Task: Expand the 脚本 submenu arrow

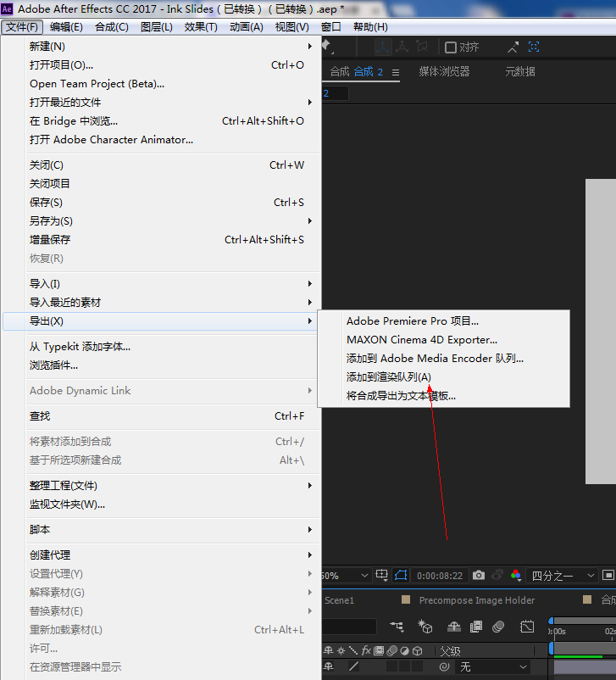Action: pyautogui.click(x=309, y=530)
